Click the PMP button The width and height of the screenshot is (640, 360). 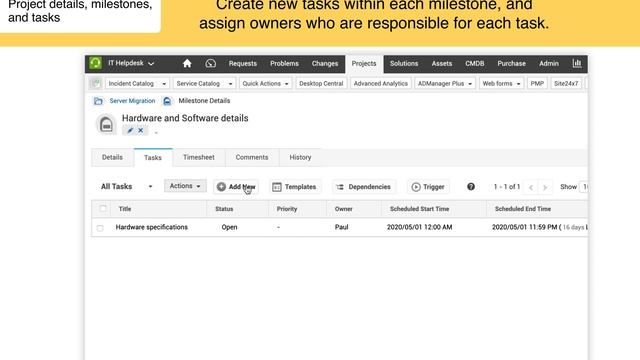pos(537,83)
